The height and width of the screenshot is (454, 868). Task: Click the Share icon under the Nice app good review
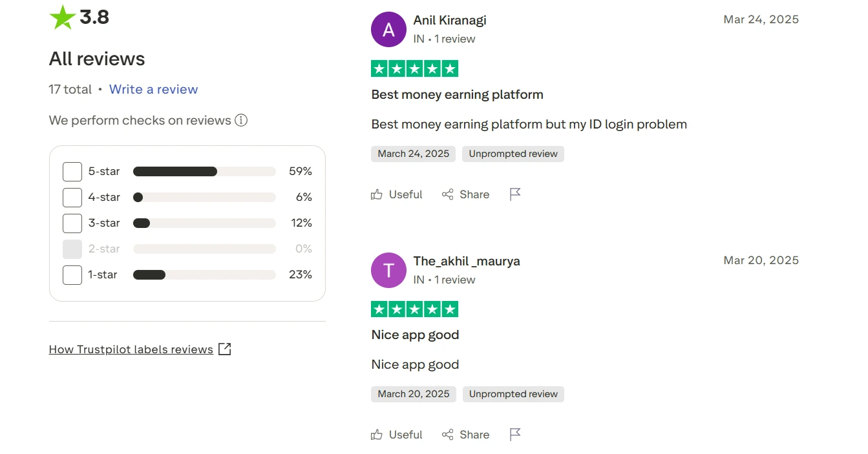pyautogui.click(x=447, y=435)
